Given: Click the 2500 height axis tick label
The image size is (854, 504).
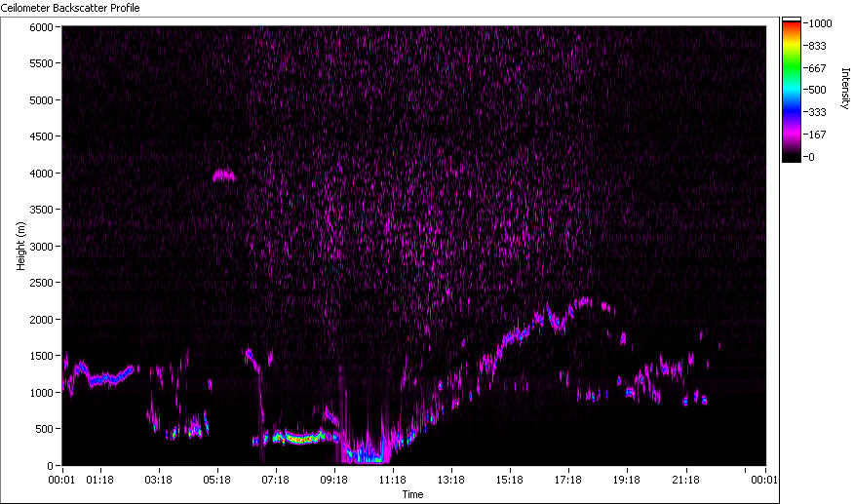Looking at the screenshot, I should (x=41, y=283).
